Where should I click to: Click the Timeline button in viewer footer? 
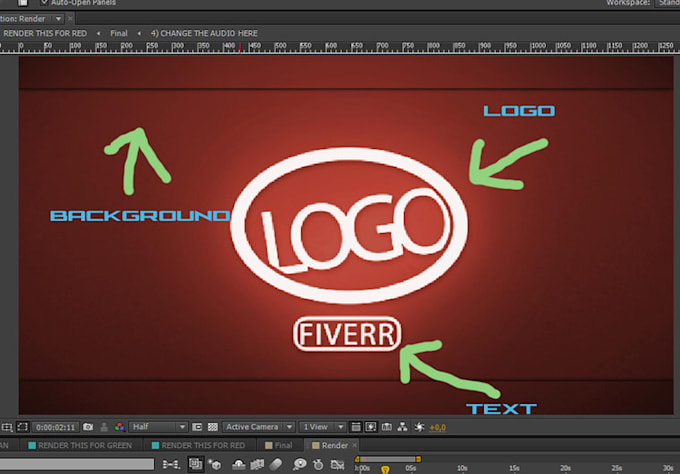point(387,427)
